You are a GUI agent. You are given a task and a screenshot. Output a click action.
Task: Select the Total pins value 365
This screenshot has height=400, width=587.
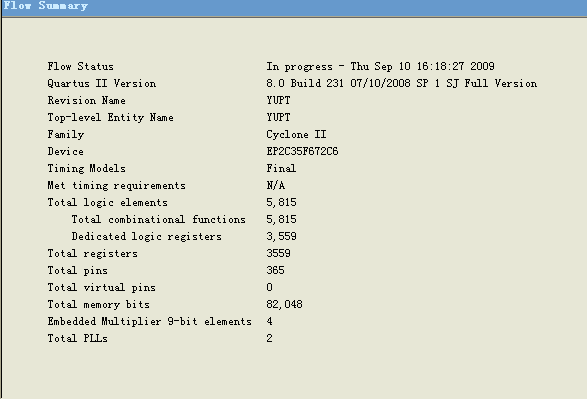click(276, 270)
